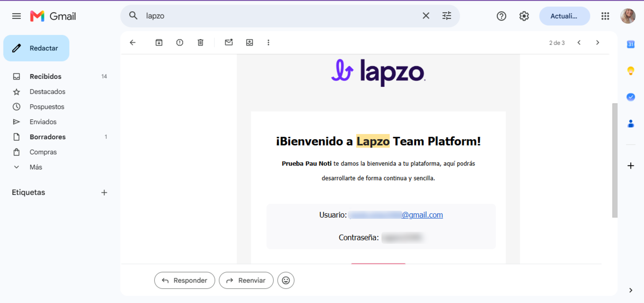The image size is (644, 303).
Task: Report this email as spam
Action: [x=180, y=42]
